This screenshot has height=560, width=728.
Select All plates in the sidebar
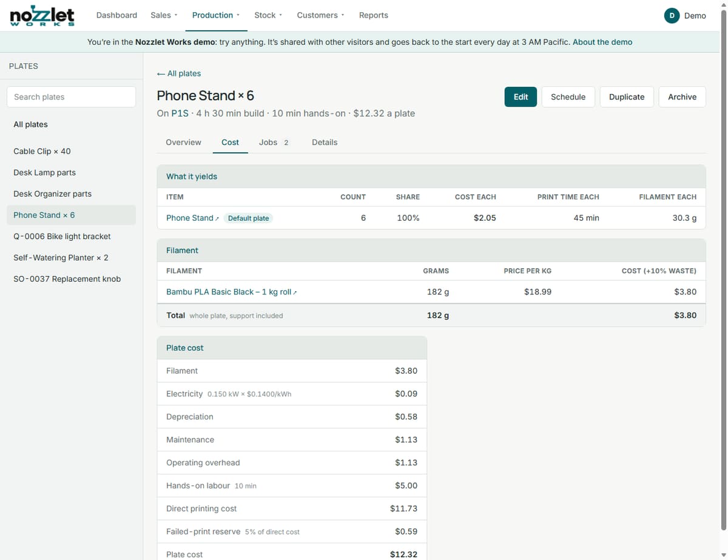pos(71,124)
